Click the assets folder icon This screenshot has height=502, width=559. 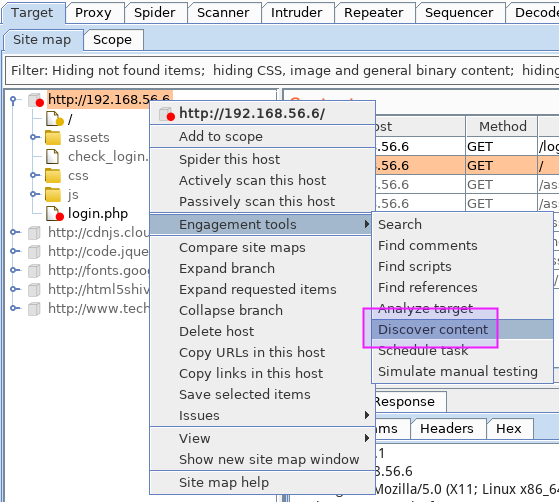point(53,137)
